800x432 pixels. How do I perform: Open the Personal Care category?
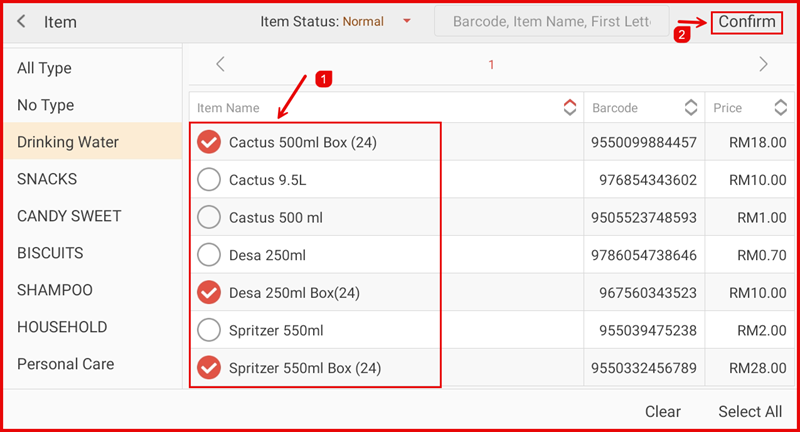(65, 364)
